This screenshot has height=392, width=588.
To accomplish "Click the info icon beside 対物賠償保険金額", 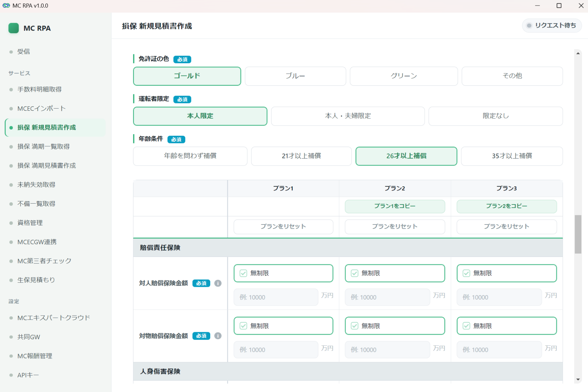I will point(218,336).
